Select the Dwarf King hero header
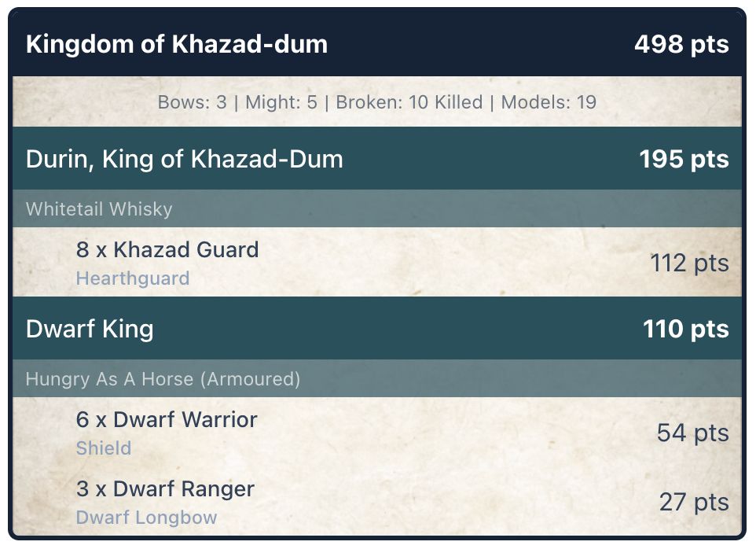Image resolution: width=756 pixels, height=549 pixels. pyautogui.click(x=89, y=329)
